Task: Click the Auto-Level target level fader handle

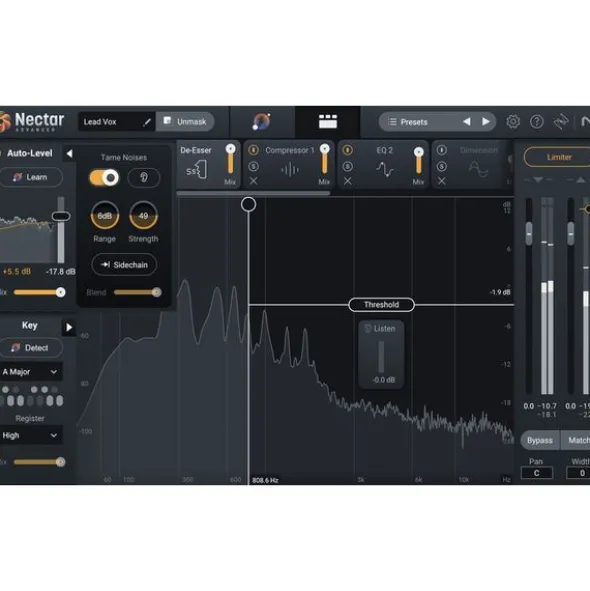Action: [61, 216]
